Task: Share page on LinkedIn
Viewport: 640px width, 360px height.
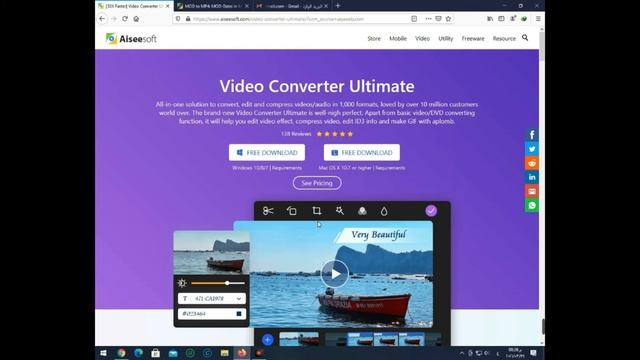Action: tap(532, 177)
